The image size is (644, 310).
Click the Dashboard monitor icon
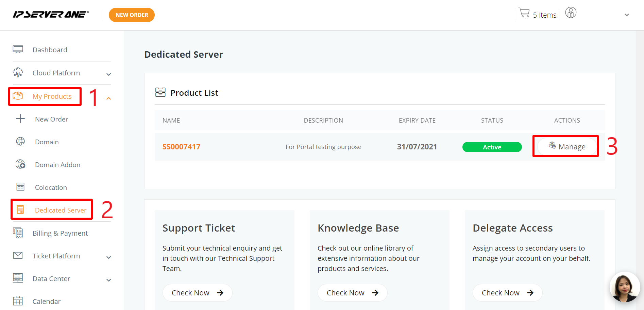click(x=18, y=49)
